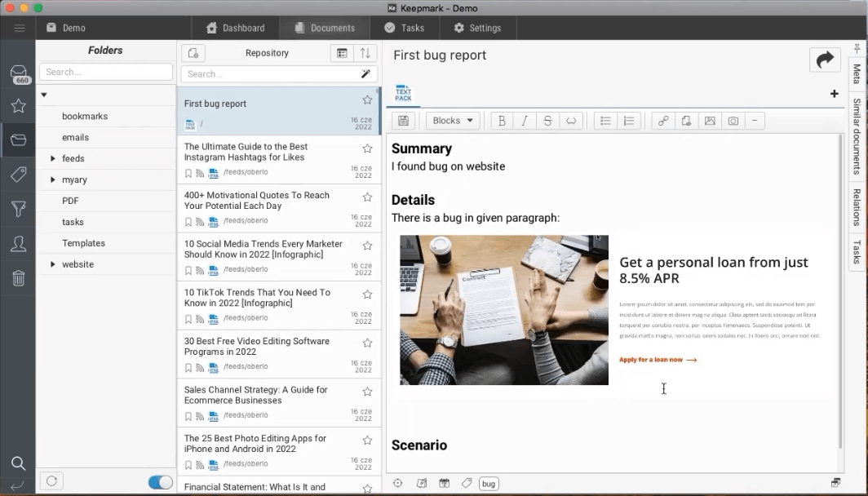Insert an image into the document
The width and height of the screenshot is (868, 496).
[x=710, y=121]
